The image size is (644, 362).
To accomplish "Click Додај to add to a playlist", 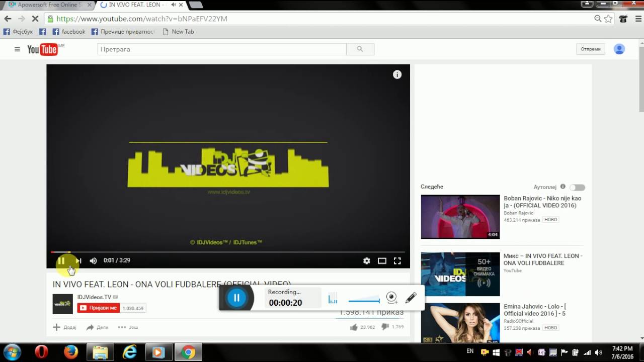I will coord(64,327).
